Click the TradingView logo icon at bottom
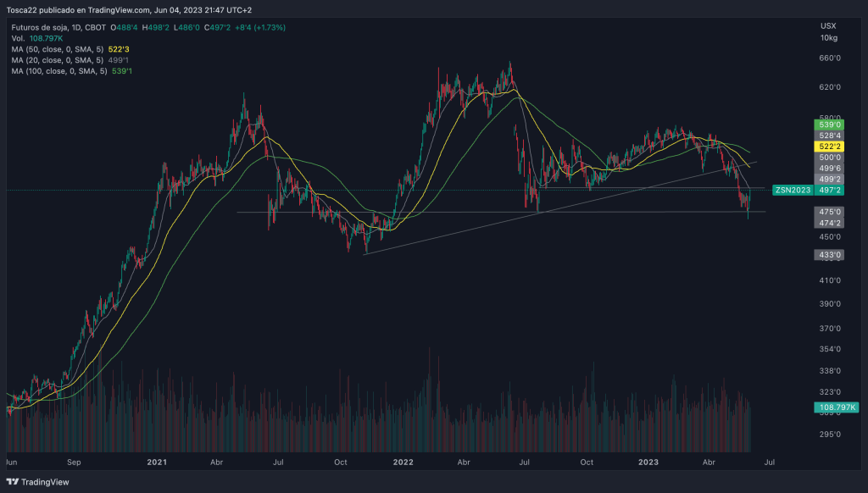Image resolution: width=868 pixels, height=493 pixels. 14,483
